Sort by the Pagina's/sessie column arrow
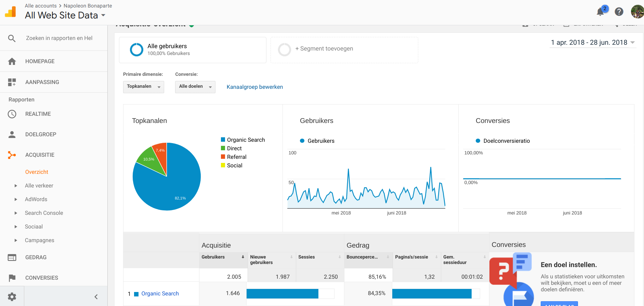 pos(436,257)
